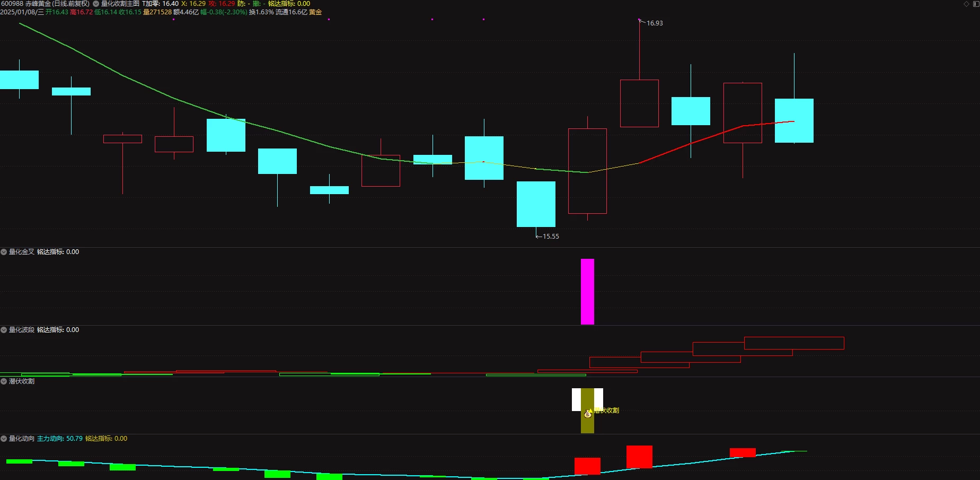Click the diamond icon at top right
This screenshot has width=980, height=480.
pyautogui.click(x=966, y=4)
